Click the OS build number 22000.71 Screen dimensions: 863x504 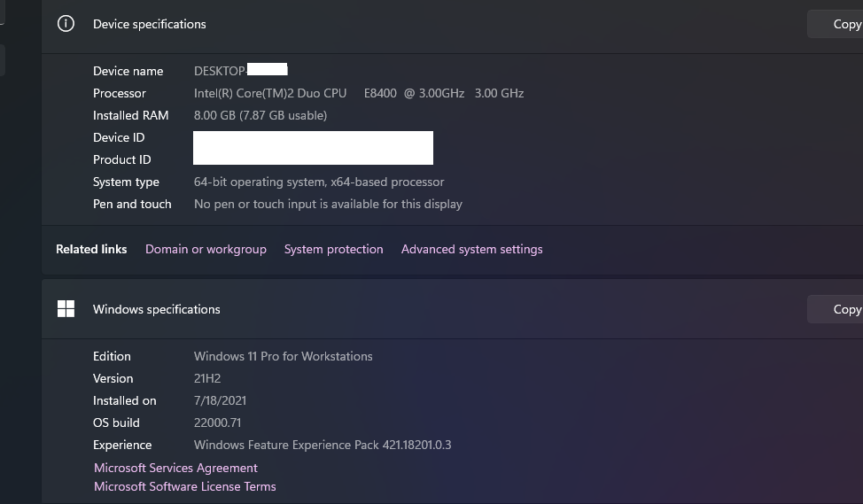217,423
